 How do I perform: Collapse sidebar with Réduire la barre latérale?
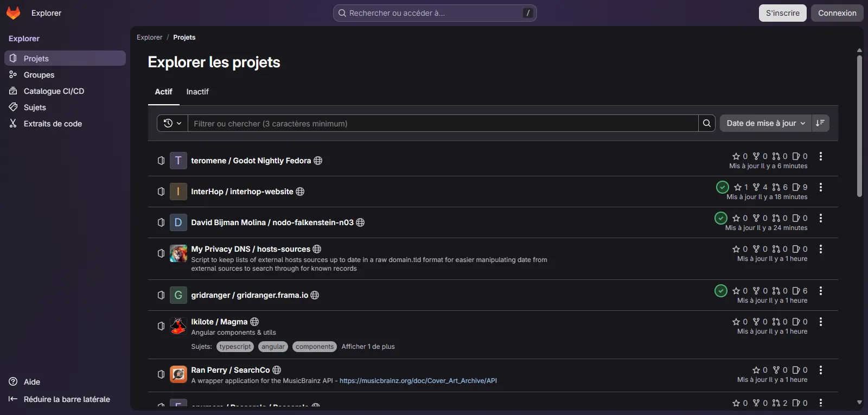coord(60,399)
